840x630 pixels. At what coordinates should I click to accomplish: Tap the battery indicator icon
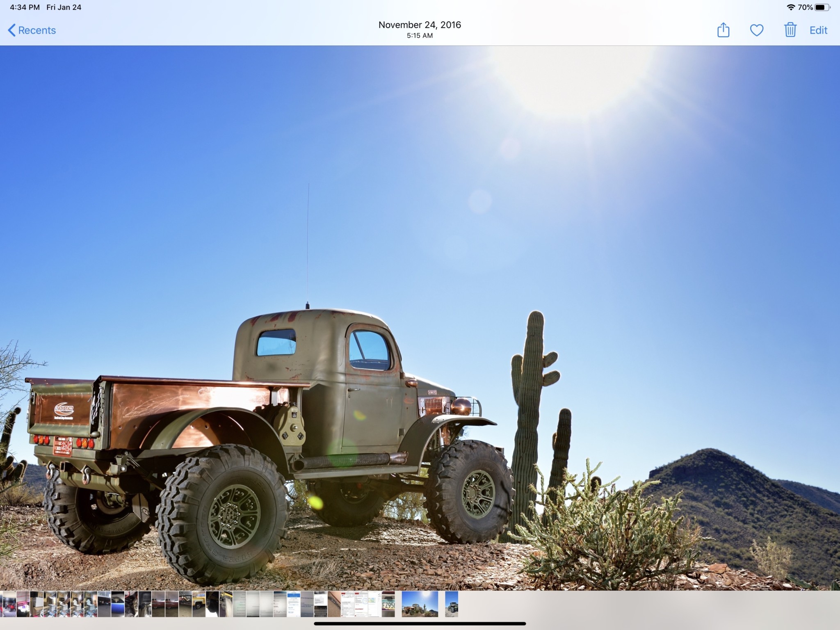(822, 7)
